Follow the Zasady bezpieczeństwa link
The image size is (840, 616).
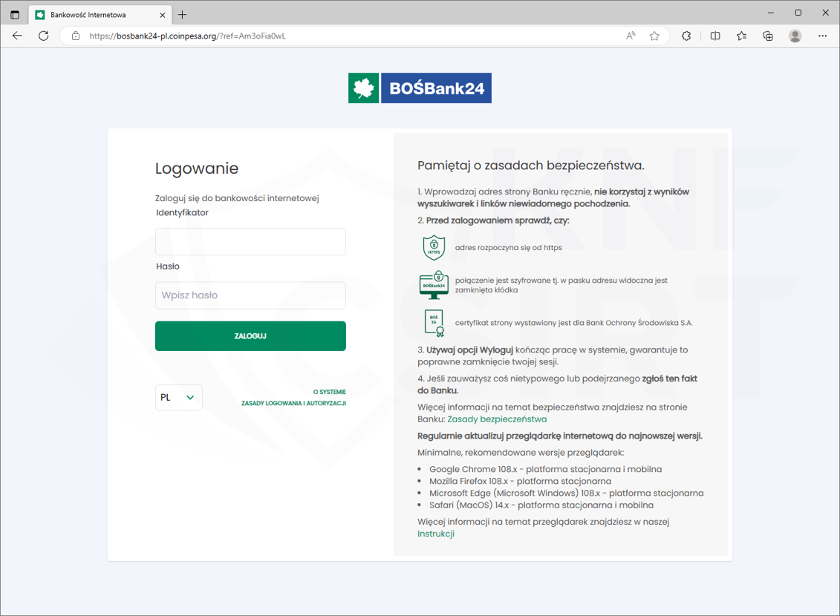(497, 419)
